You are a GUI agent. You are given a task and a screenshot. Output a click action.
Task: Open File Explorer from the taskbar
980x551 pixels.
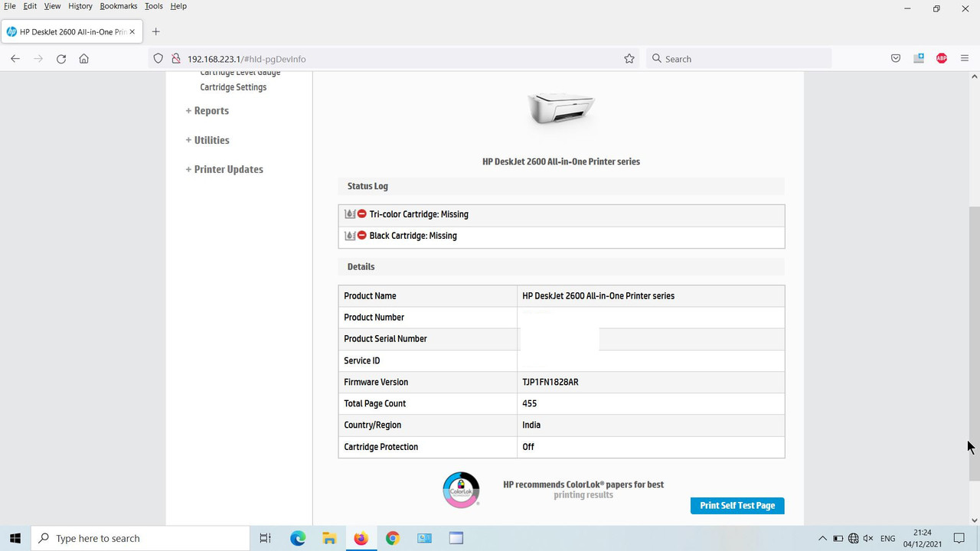point(329,538)
